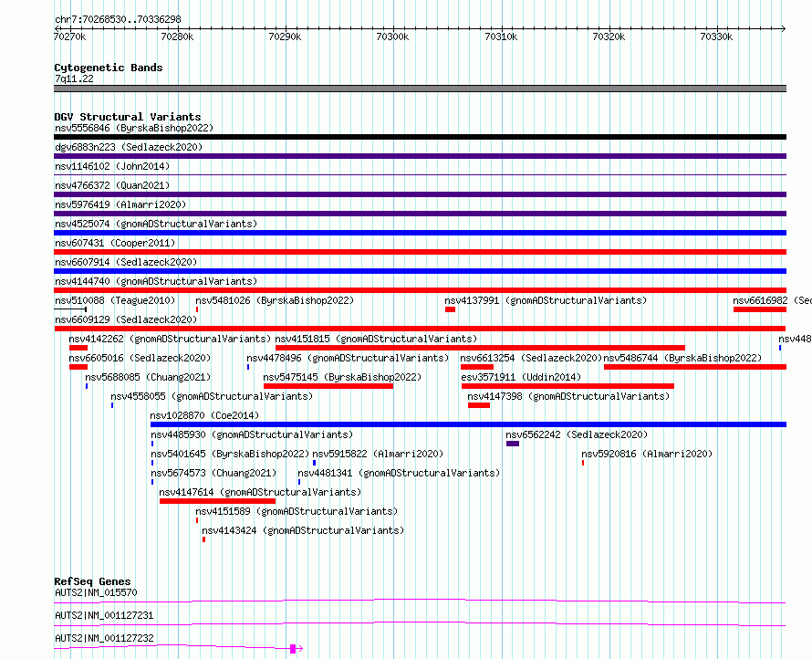
Task: Select the black nsv5556846 variant bar
Action: pyautogui.click(x=420, y=137)
